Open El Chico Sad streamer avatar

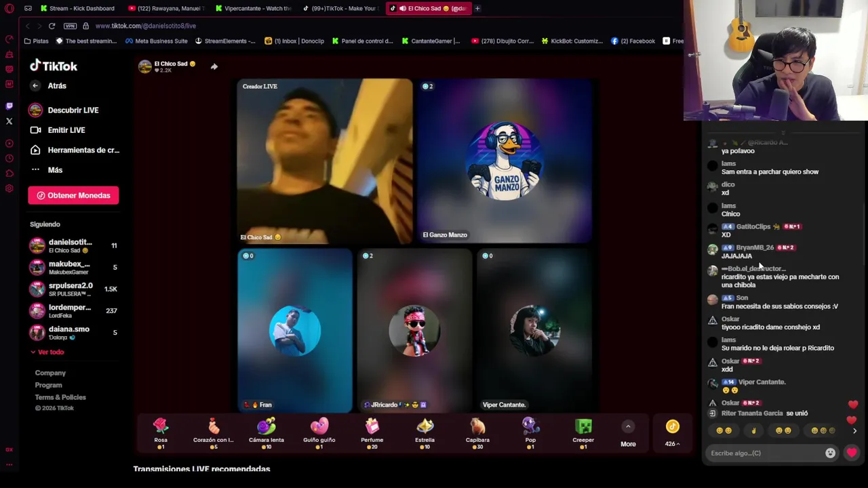tap(144, 66)
